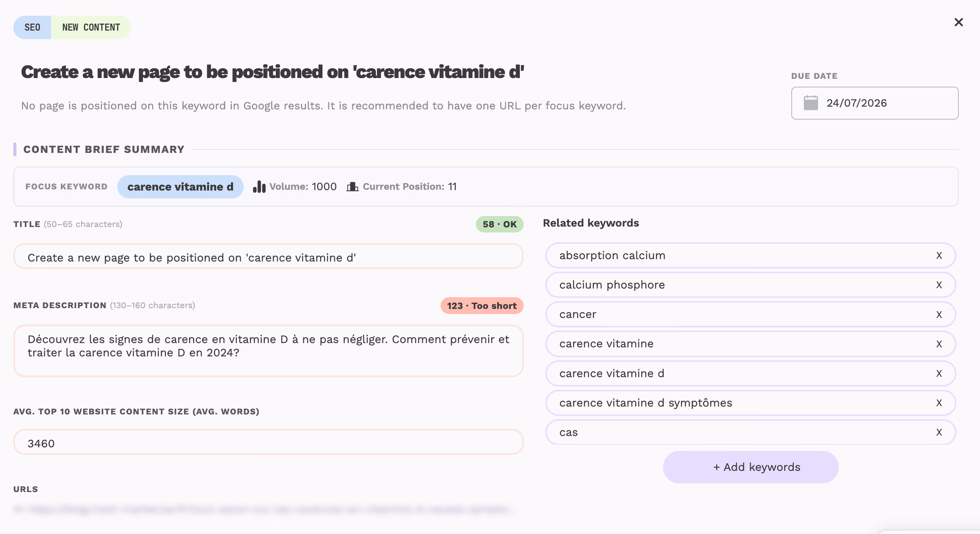This screenshot has width=980, height=534.
Task: Edit the Meta Description text area
Action: pos(268,351)
